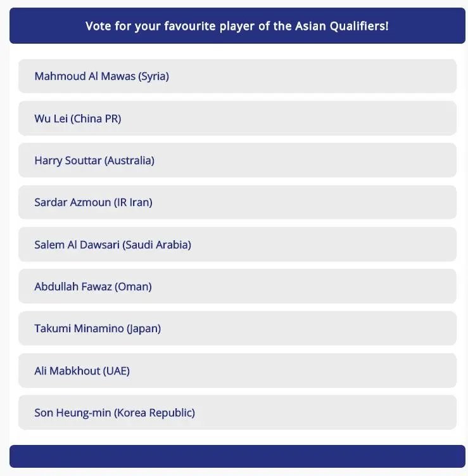
Task: Click the poll title header banner
Action: click(237, 26)
